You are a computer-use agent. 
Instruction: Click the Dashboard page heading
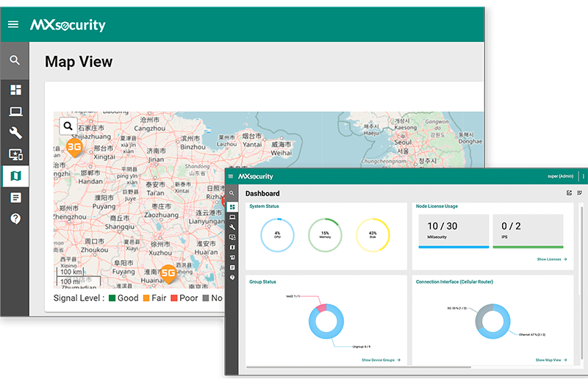tap(262, 193)
